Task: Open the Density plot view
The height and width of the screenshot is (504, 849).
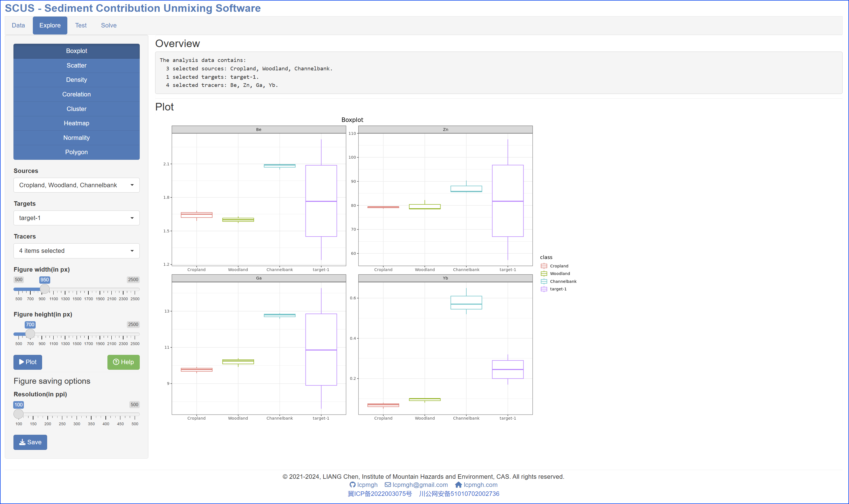Action: (x=76, y=80)
